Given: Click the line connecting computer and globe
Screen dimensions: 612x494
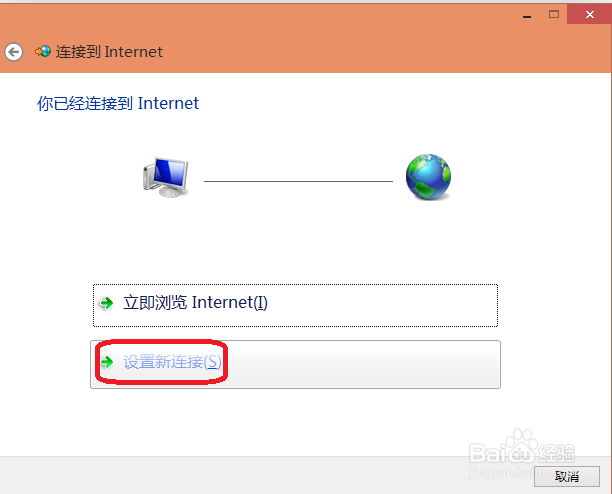Looking at the screenshot, I should coord(298,181).
